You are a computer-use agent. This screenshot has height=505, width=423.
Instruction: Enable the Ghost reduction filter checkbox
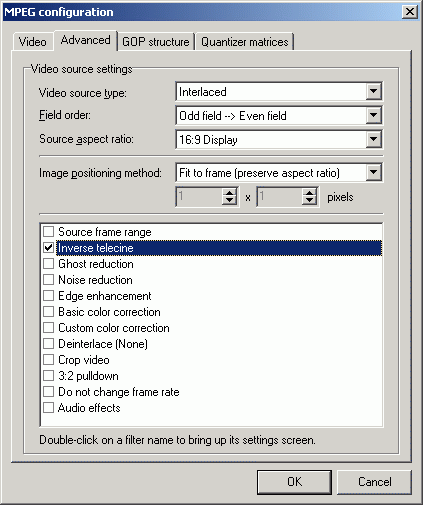49,264
